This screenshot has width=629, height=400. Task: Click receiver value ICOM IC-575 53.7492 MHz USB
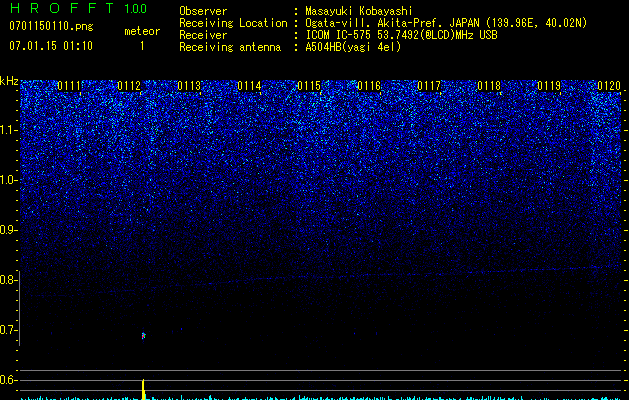pyautogui.click(x=401, y=35)
